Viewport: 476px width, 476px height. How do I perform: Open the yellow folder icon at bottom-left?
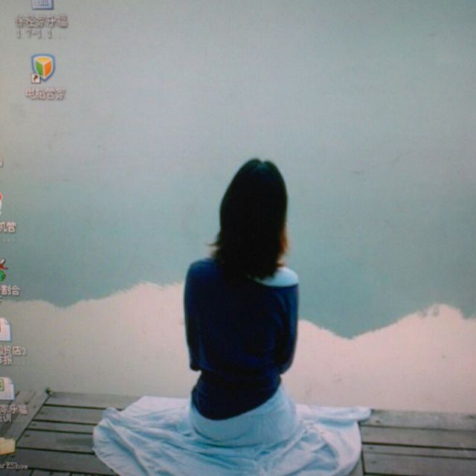pyautogui.click(x=7, y=446)
